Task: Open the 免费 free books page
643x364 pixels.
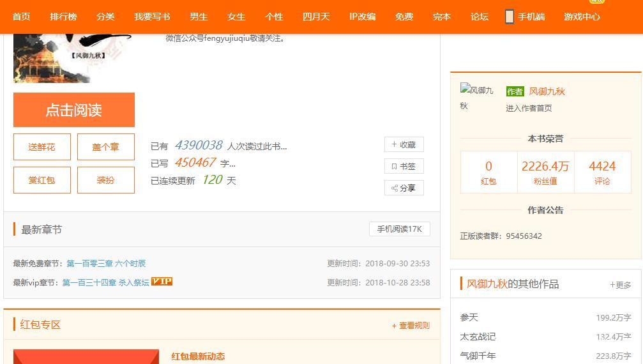Action: coord(404,17)
